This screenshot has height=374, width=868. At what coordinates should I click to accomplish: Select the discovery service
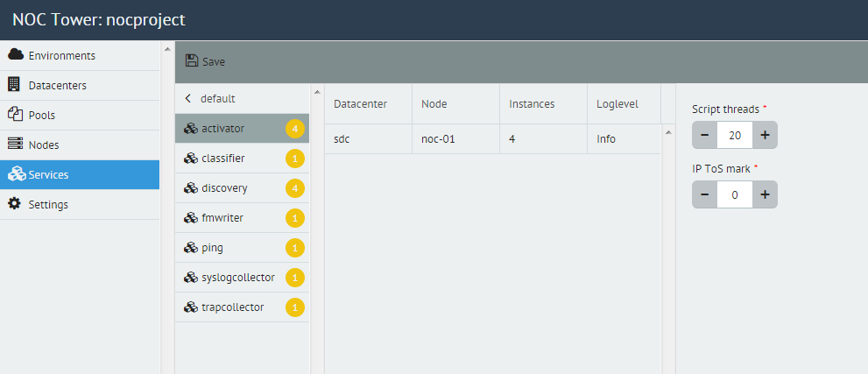(x=224, y=188)
